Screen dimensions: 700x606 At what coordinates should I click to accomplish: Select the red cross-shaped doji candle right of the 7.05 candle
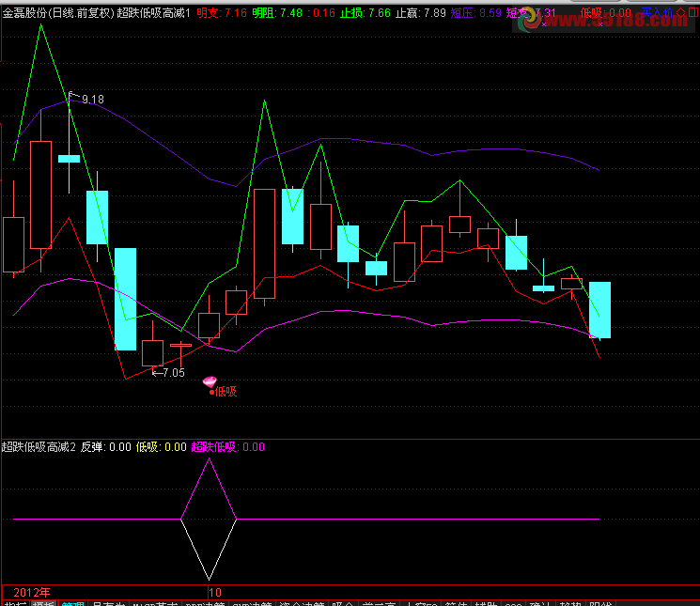(180, 346)
